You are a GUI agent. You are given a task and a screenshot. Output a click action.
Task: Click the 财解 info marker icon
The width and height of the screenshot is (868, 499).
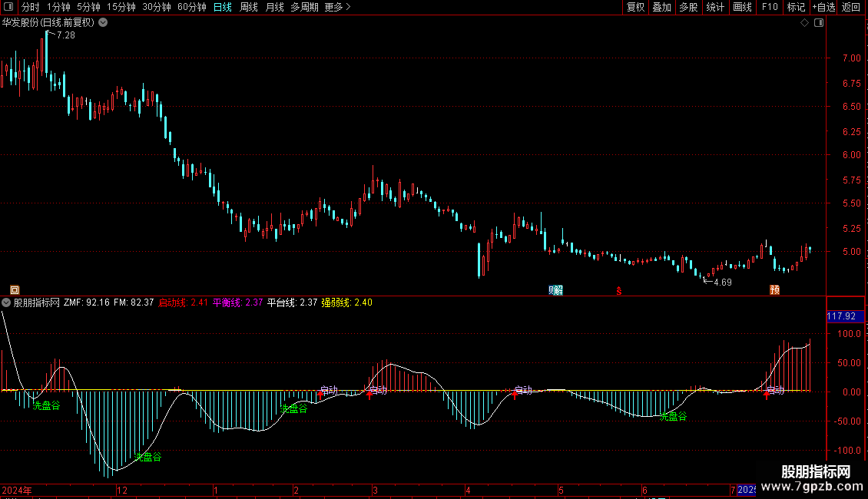point(555,289)
